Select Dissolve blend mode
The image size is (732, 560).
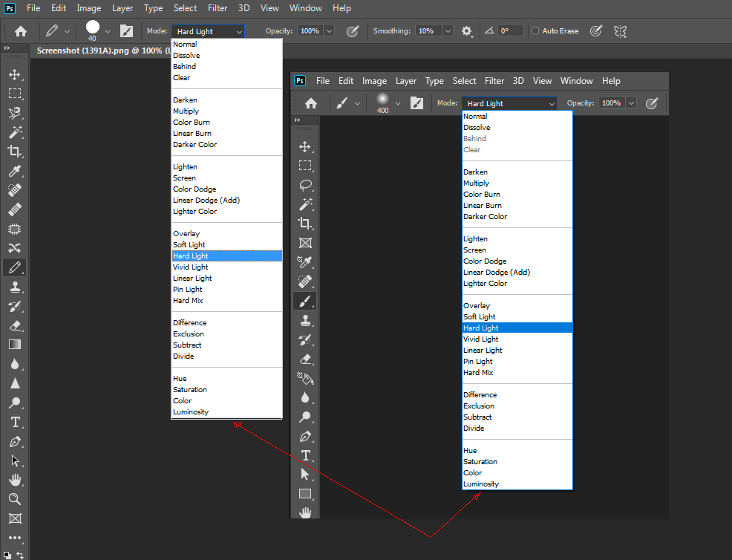click(x=186, y=54)
